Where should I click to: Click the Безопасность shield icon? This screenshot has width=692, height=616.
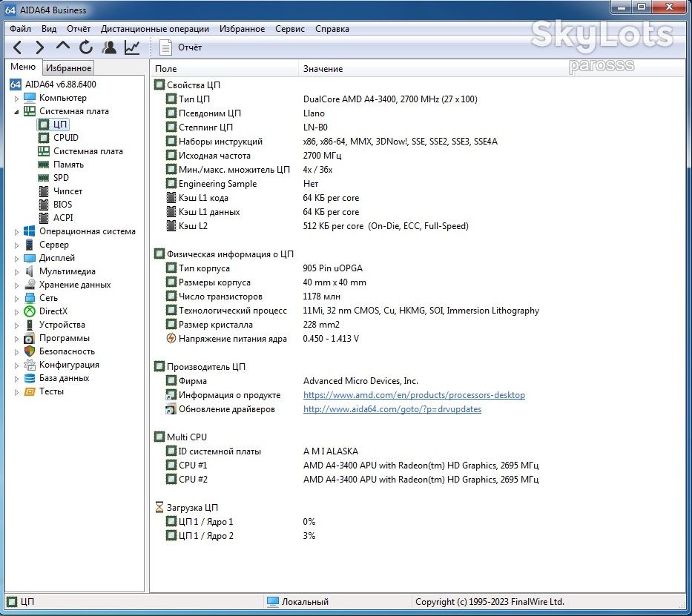tap(30, 351)
